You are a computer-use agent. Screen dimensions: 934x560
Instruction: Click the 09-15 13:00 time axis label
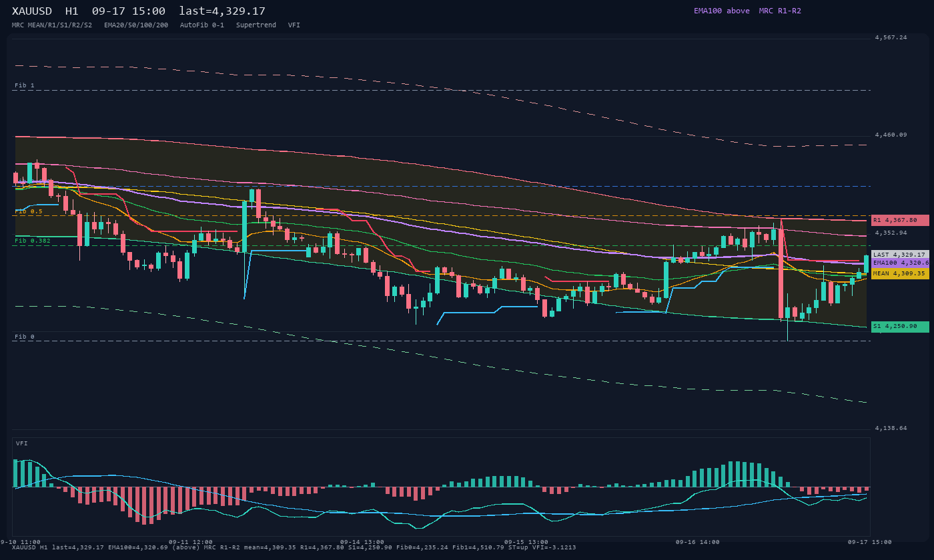coord(526,542)
